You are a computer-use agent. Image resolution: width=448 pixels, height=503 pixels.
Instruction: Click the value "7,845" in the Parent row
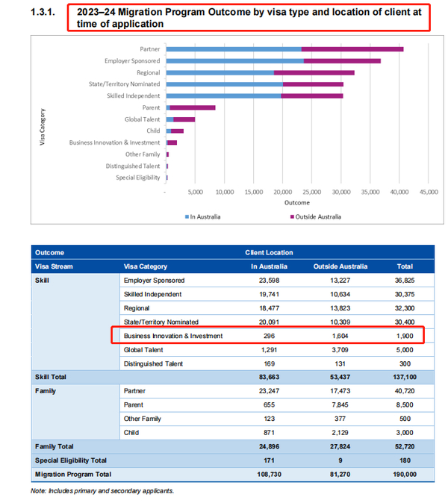(x=340, y=405)
